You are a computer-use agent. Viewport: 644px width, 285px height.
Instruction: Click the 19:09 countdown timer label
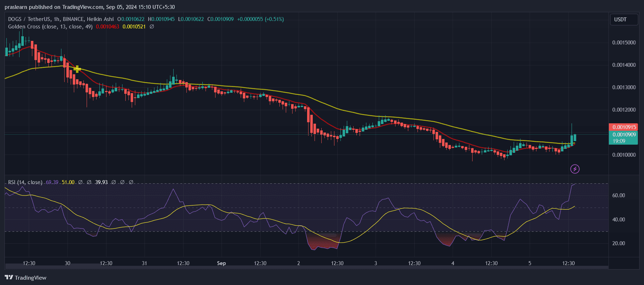point(619,141)
